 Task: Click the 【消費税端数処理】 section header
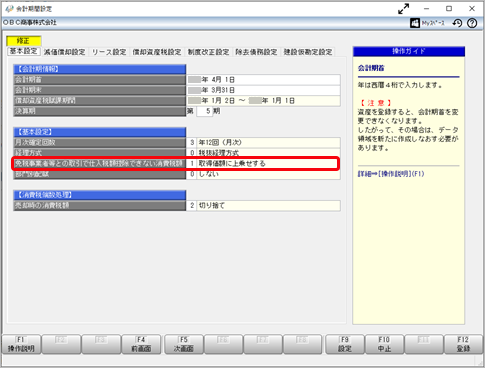point(100,195)
